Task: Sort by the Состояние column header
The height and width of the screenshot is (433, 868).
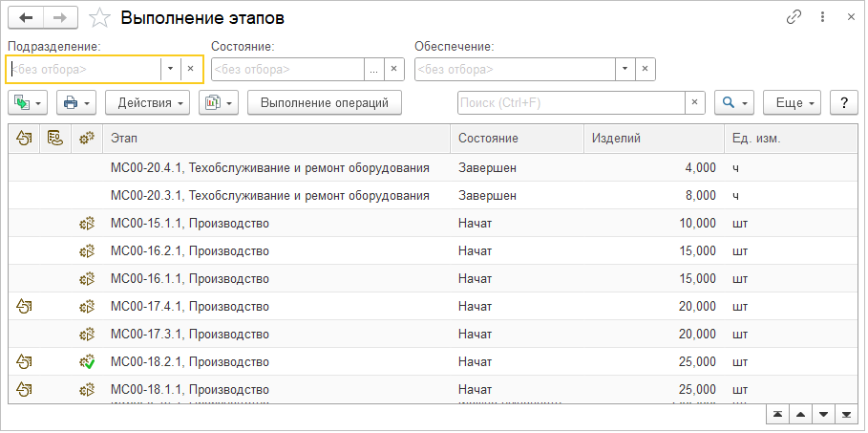Action: pyautogui.click(x=516, y=139)
